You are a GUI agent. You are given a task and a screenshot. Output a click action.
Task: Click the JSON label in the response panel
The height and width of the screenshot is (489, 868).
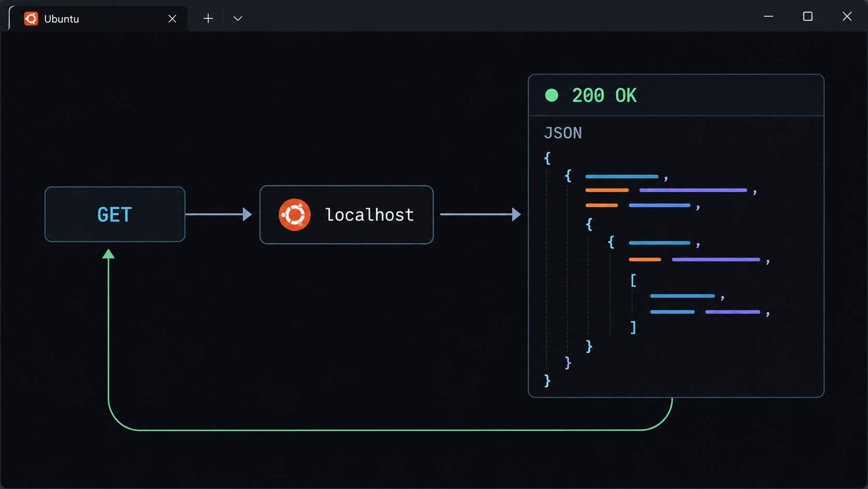point(563,133)
